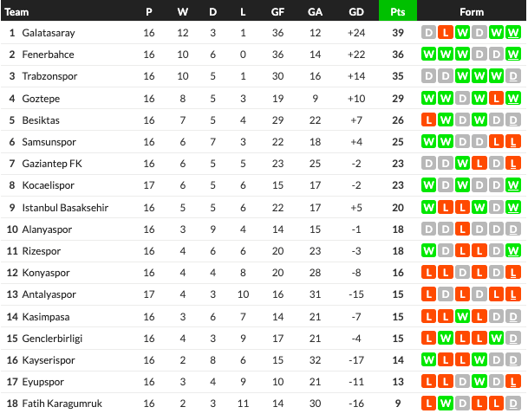Screen dimensions: 528x420
Task: Select Eyupspor's grey D form badge
Action: [461, 381]
